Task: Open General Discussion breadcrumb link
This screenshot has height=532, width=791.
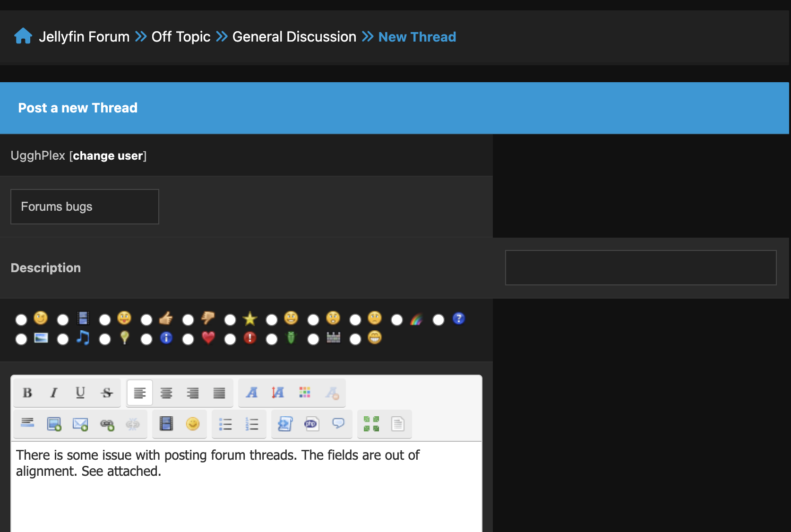Action: point(294,37)
